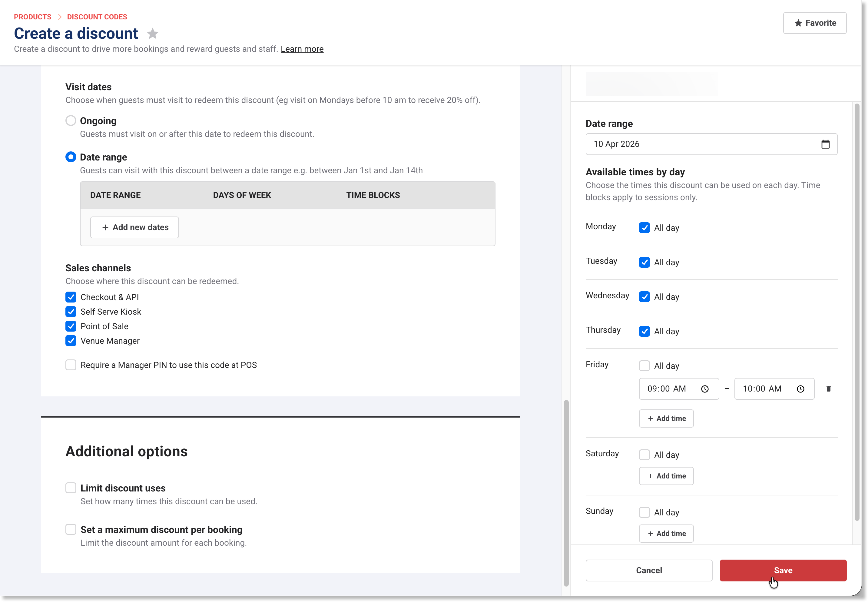The height and width of the screenshot is (602, 868).
Task: Check Require a Manager PIN option
Action: (x=71, y=365)
